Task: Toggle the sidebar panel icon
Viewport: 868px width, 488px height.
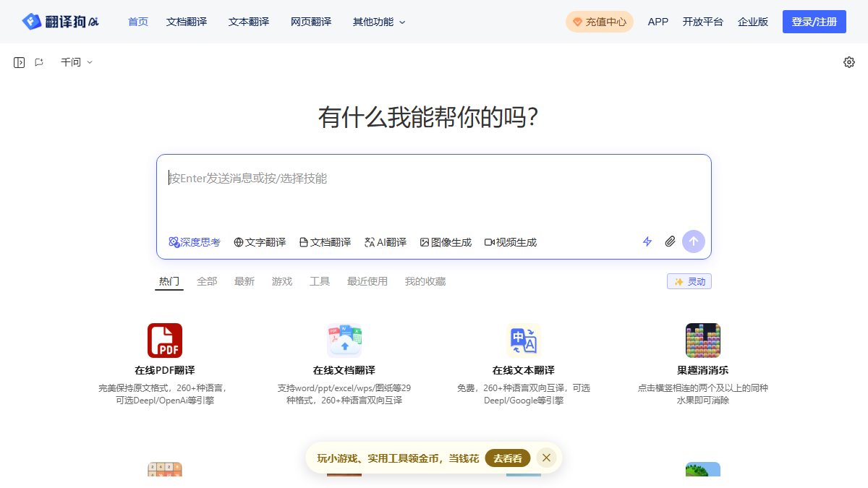Action: coord(20,62)
